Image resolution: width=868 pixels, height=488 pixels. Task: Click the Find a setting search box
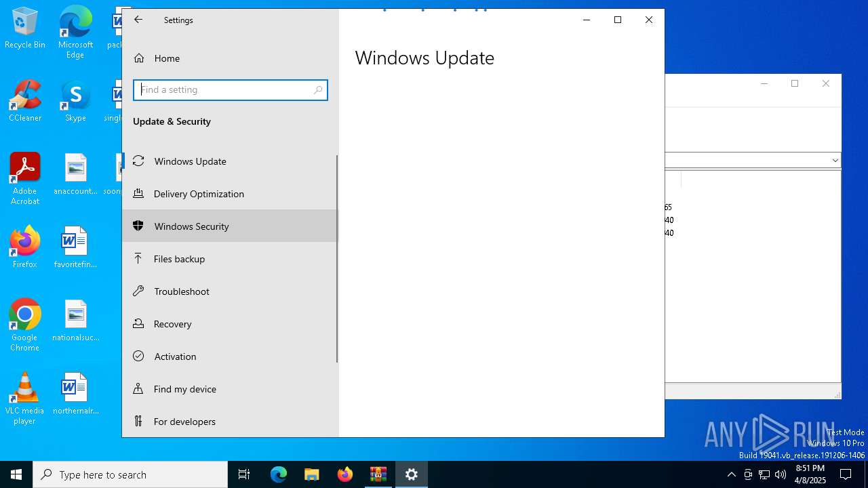231,89
